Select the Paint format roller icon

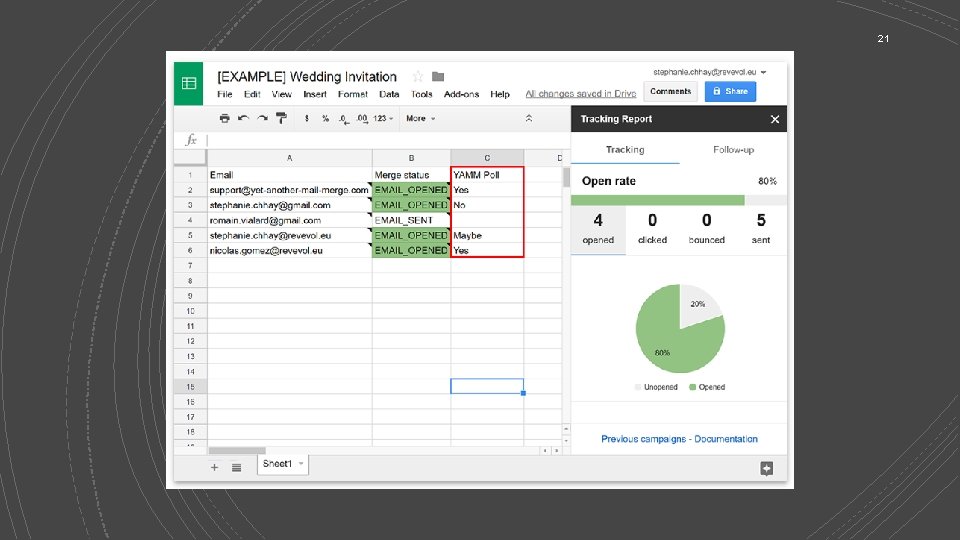tap(281, 118)
